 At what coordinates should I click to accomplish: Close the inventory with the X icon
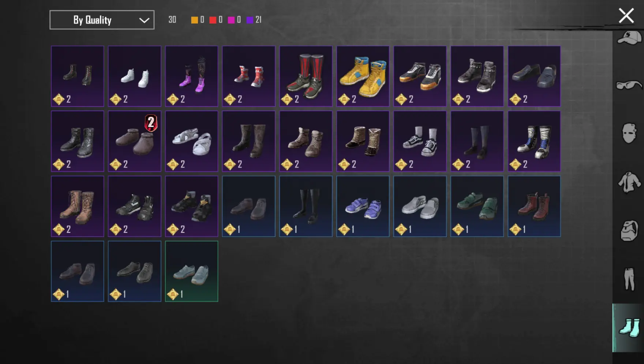[626, 16]
